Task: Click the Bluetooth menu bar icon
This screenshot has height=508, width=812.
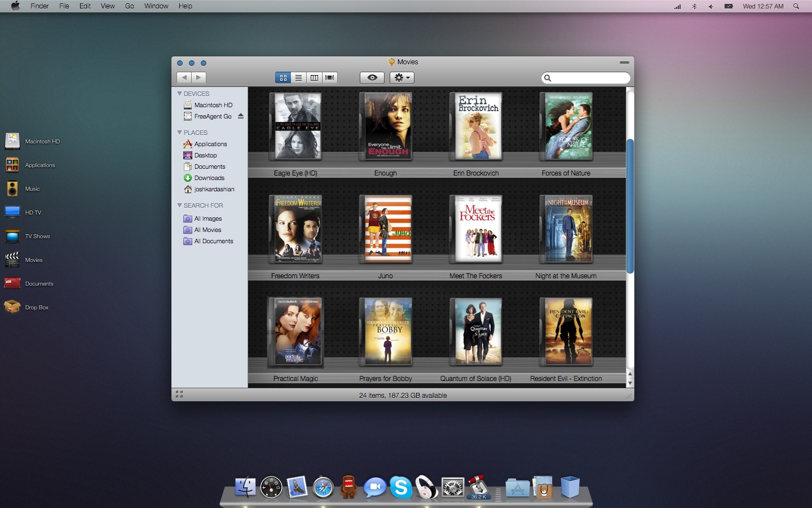Action: click(x=695, y=6)
